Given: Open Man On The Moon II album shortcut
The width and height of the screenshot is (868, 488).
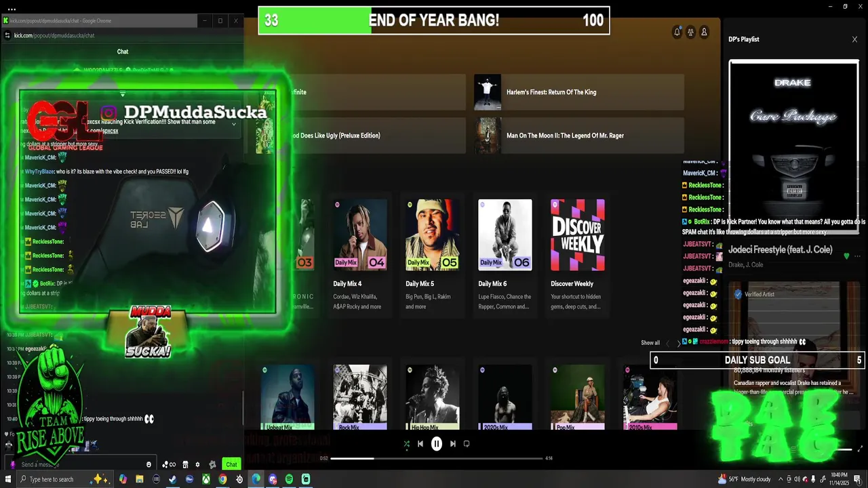Looking at the screenshot, I should tap(579, 136).
